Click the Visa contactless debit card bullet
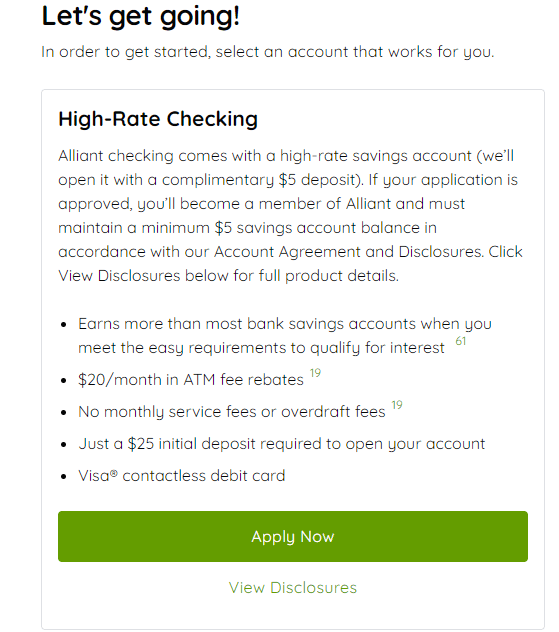The image size is (559, 632). 181,476
